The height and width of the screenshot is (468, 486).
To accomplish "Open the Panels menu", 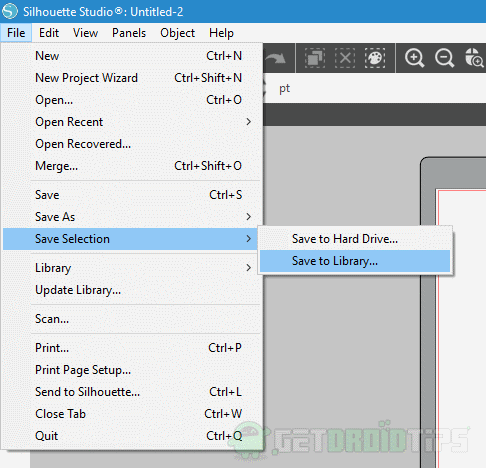I will 129,33.
